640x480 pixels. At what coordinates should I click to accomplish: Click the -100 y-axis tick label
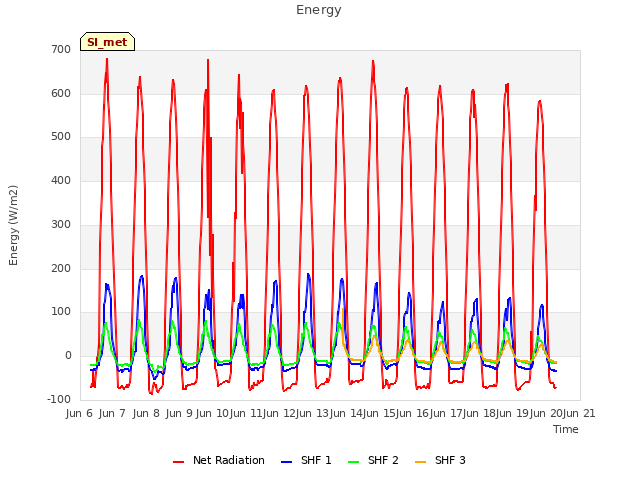coord(59,399)
